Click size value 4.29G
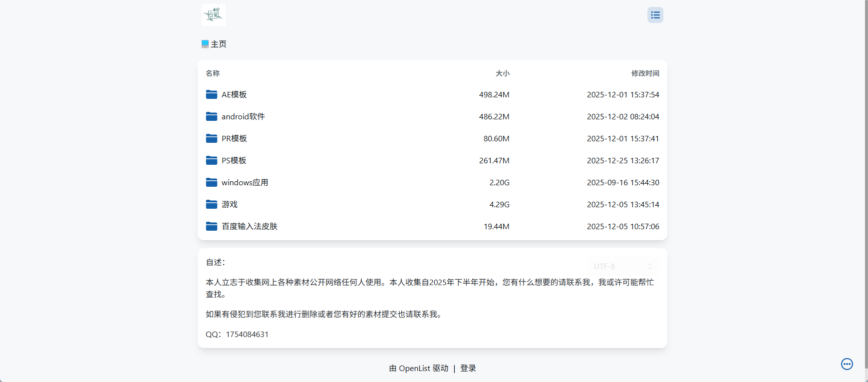 pyautogui.click(x=499, y=204)
